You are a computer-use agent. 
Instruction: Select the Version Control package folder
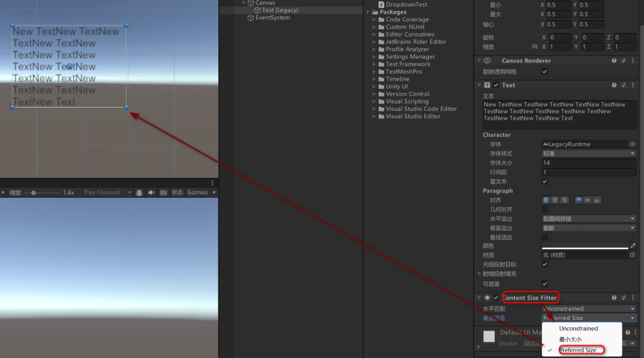click(407, 94)
